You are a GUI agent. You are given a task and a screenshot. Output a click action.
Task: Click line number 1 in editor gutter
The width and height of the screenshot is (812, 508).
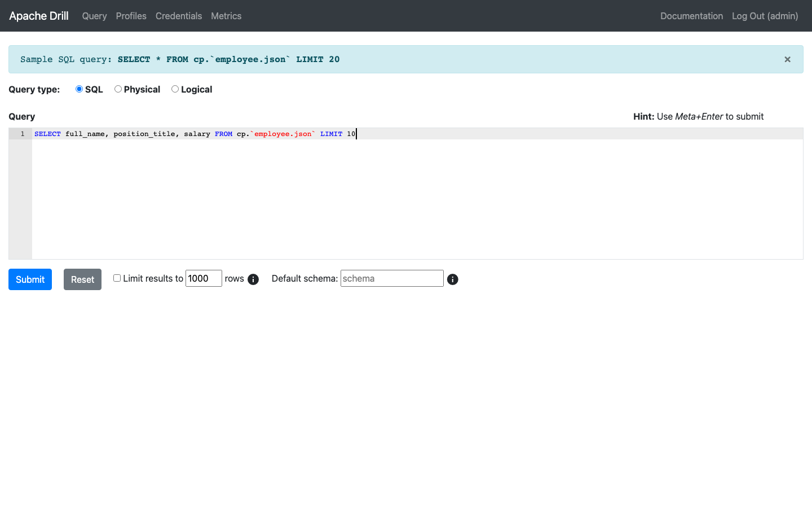click(x=23, y=134)
